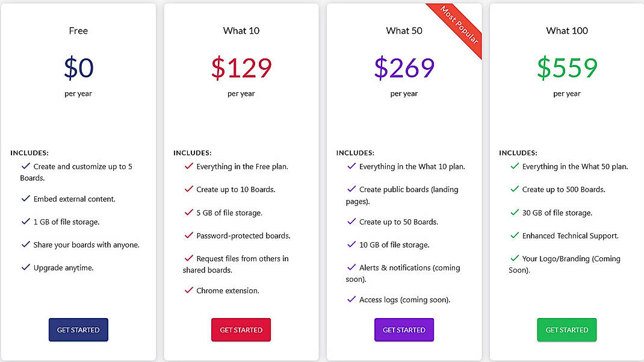This screenshot has height=362, width=644.
Task: Click the Free plan GET STARTED button
Action: tap(78, 329)
